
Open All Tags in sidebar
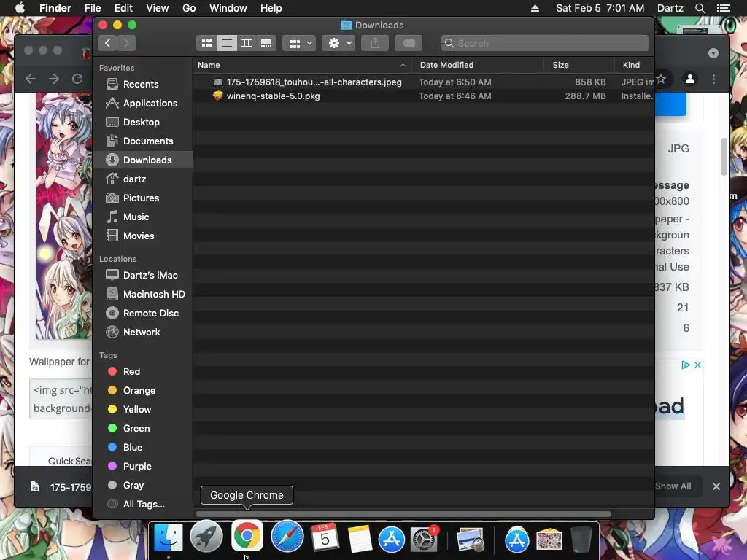pos(143,505)
